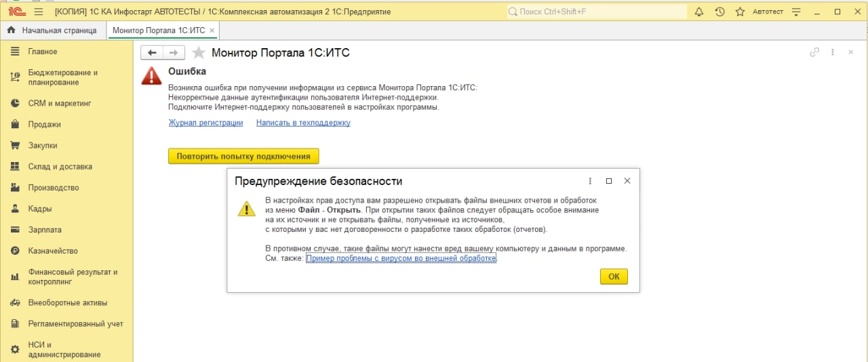Click Повторить попытку подключения button
868x362 pixels.
(x=243, y=156)
